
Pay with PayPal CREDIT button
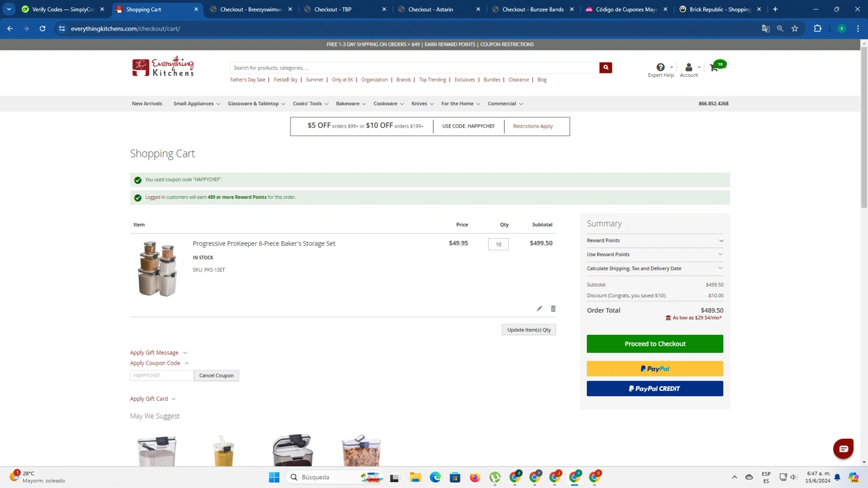point(655,389)
